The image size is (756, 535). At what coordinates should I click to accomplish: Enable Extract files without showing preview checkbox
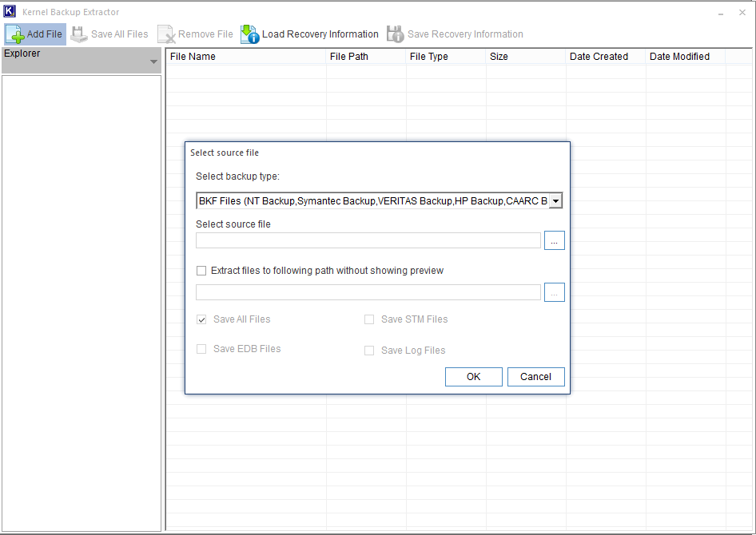pos(201,271)
